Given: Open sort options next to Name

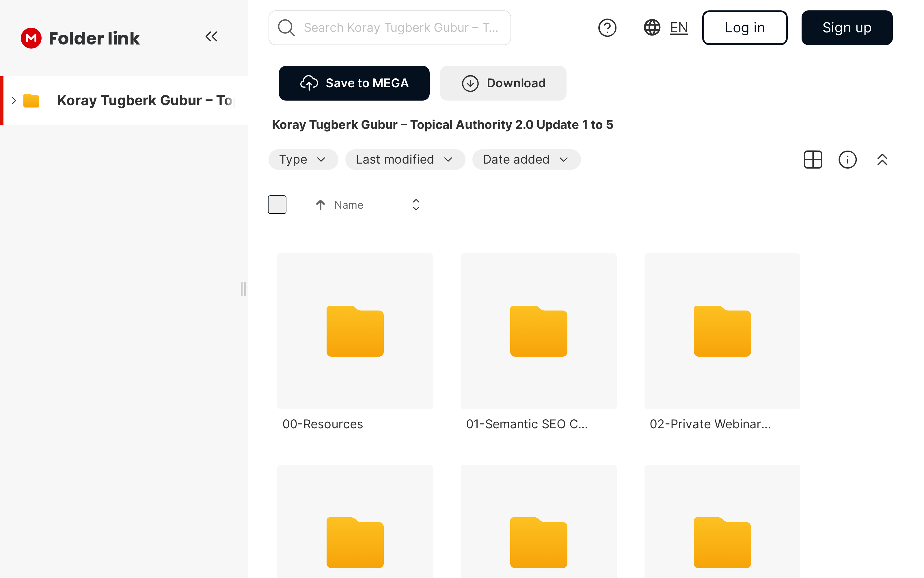Looking at the screenshot, I should click(416, 205).
